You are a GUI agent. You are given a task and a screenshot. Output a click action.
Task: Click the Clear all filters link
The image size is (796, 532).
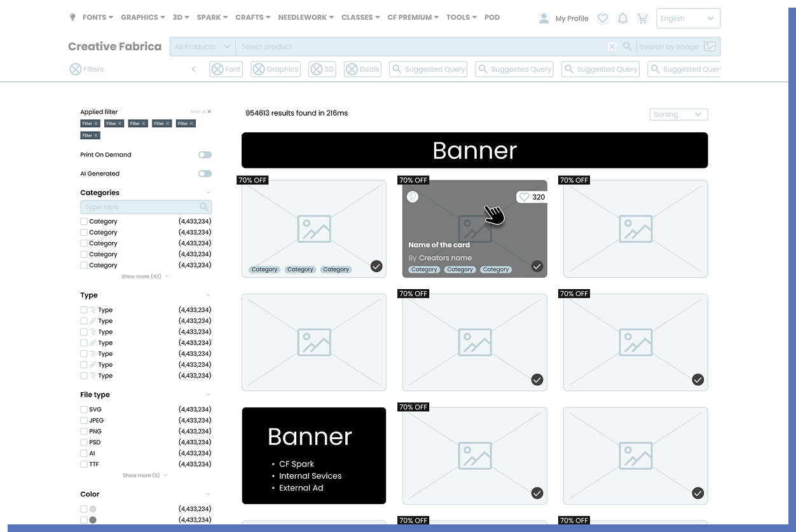coord(198,111)
